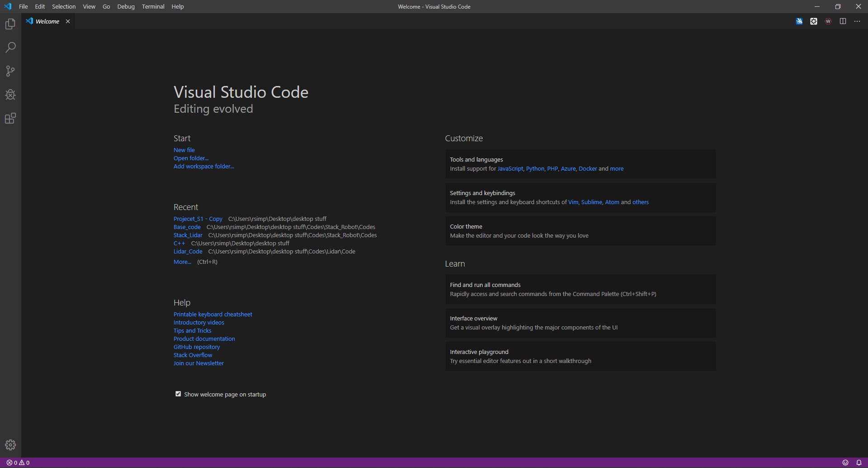Click the VS Code logo in the title bar
Viewport: 868px width, 468px height.
[x=8, y=6]
